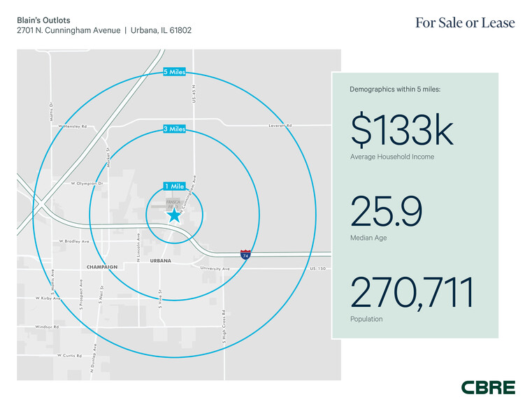Click the $133k average household income figure
The height and width of the screenshot is (411, 532).
(x=402, y=131)
